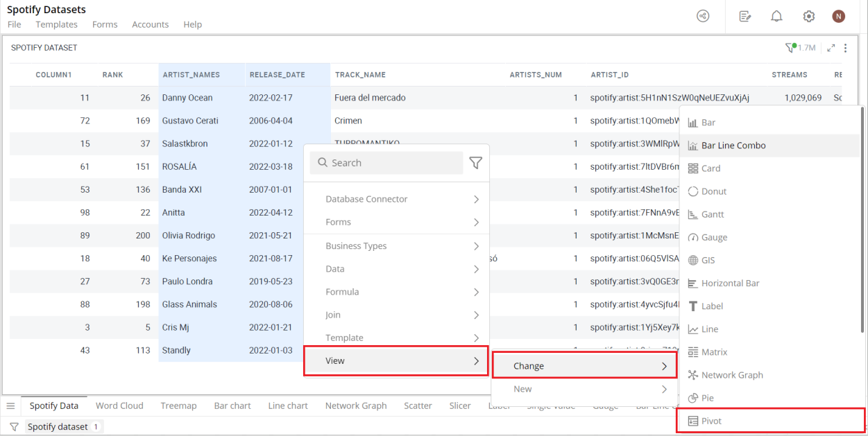Click the RELEASE_DATE column header
The height and width of the screenshot is (436, 868).
point(288,75)
